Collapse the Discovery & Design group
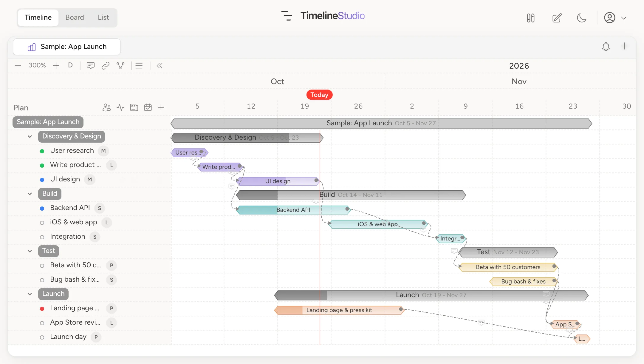 (x=30, y=137)
